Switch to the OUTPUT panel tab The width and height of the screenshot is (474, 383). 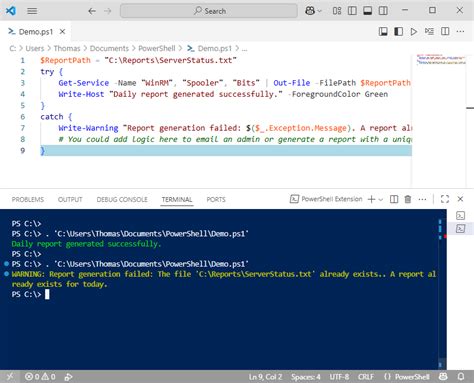tap(70, 200)
